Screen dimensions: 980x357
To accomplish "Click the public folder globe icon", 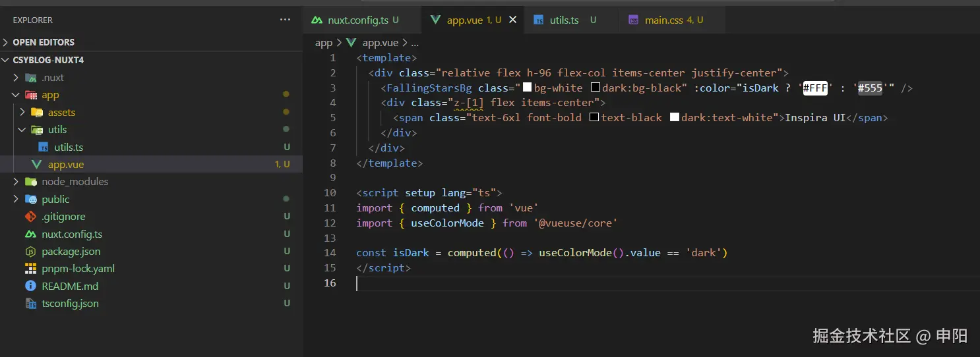I will [x=31, y=199].
